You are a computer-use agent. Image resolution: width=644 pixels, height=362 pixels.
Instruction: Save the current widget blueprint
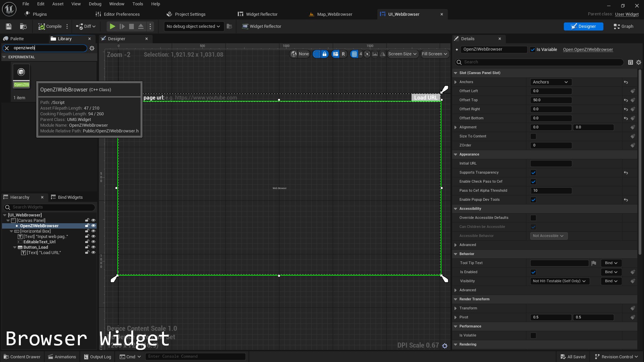coord(8,26)
